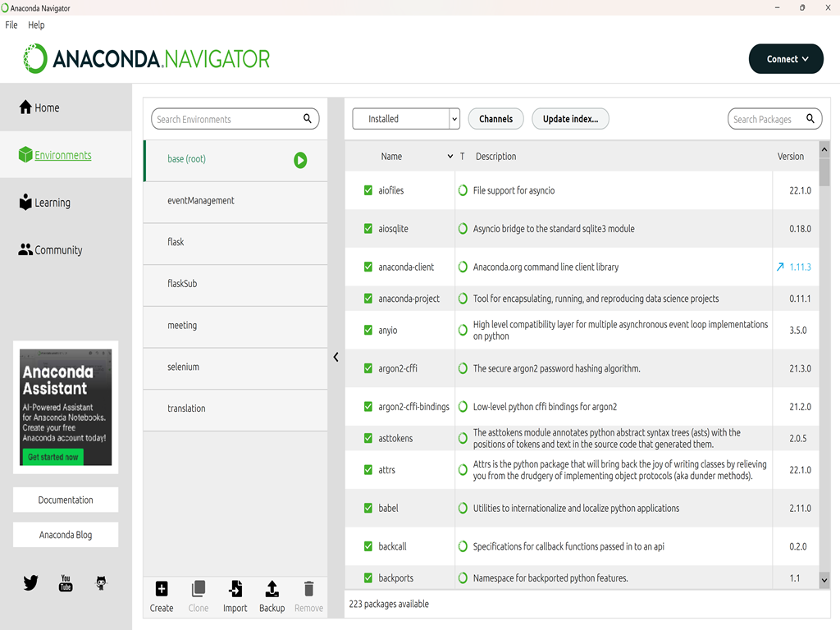Open the YouTube icon link
Image resolution: width=840 pixels, height=630 pixels.
(x=66, y=583)
